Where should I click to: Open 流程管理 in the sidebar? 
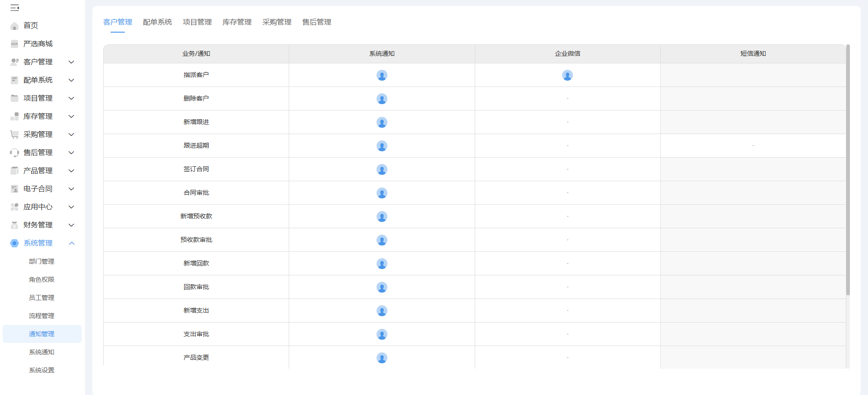click(x=42, y=316)
